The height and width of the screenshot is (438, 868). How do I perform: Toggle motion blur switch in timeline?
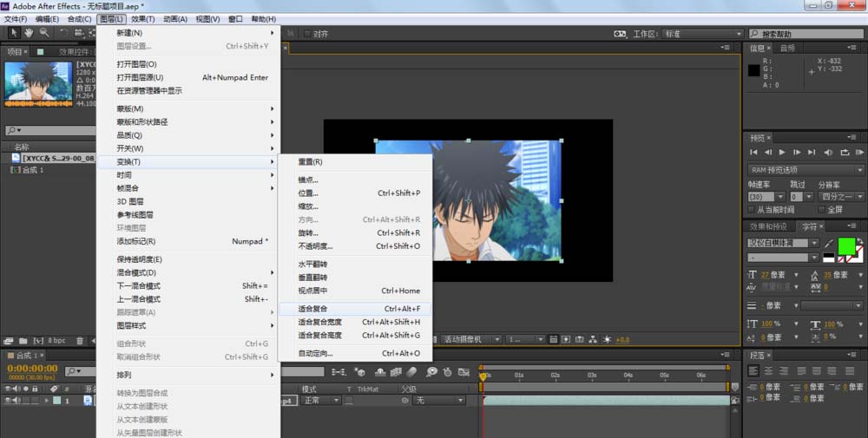pos(411,372)
